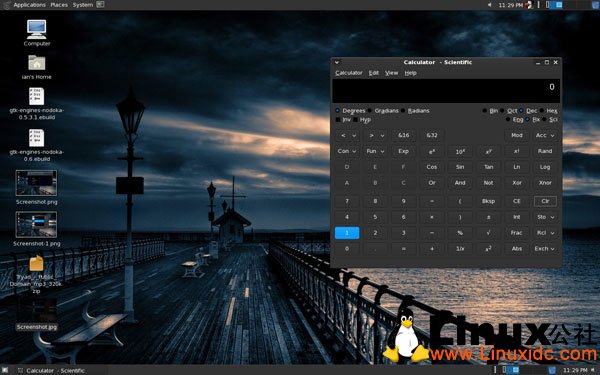600x375 pixels.
Task: Click show desktop icon in bottom panel
Action: [x=5, y=370]
